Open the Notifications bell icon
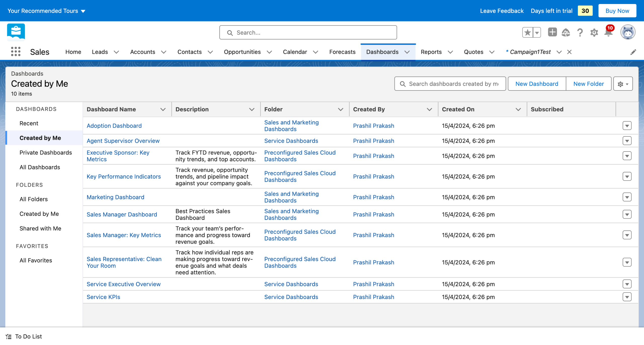644x345 pixels. point(609,32)
